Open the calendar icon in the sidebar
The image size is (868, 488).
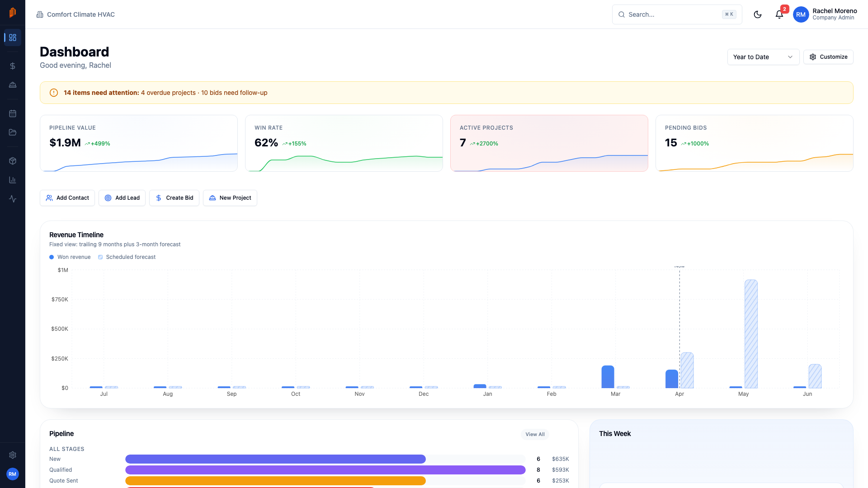click(12, 113)
